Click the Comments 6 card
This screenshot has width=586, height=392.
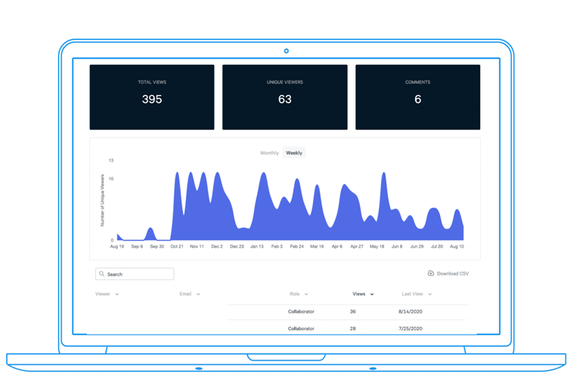point(417,97)
